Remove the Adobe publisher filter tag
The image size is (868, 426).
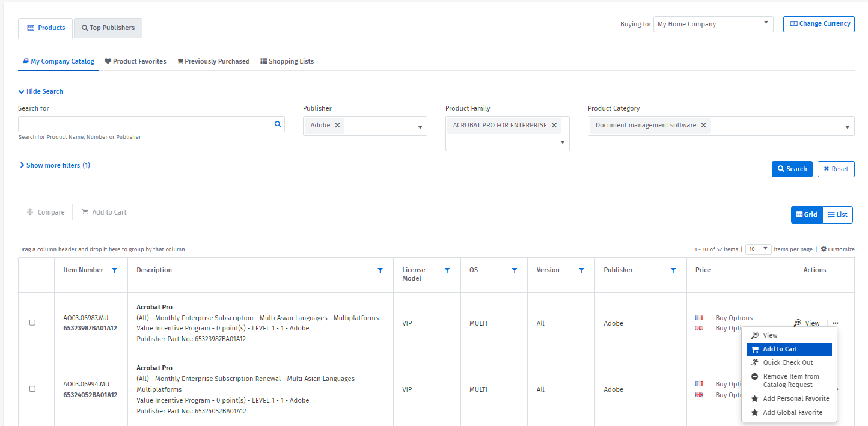[337, 126]
